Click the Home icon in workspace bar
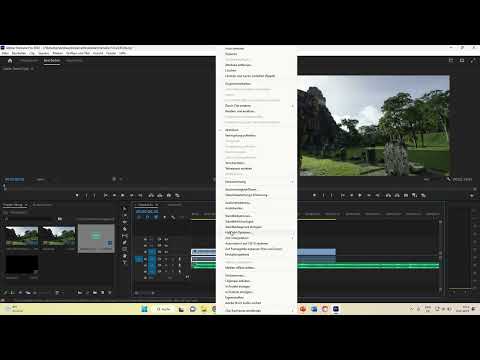Image resolution: width=480 pixels, height=360 pixels. pyautogui.click(x=10, y=61)
